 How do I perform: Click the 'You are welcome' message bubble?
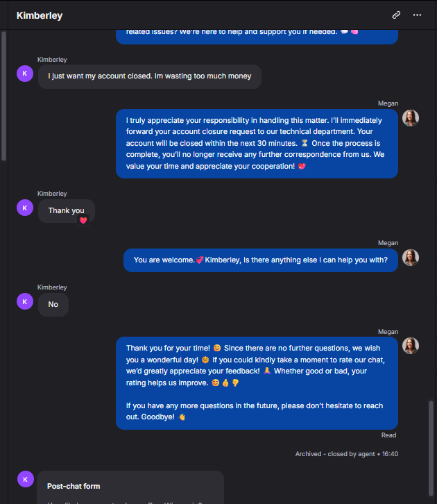pyautogui.click(x=261, y=260)
